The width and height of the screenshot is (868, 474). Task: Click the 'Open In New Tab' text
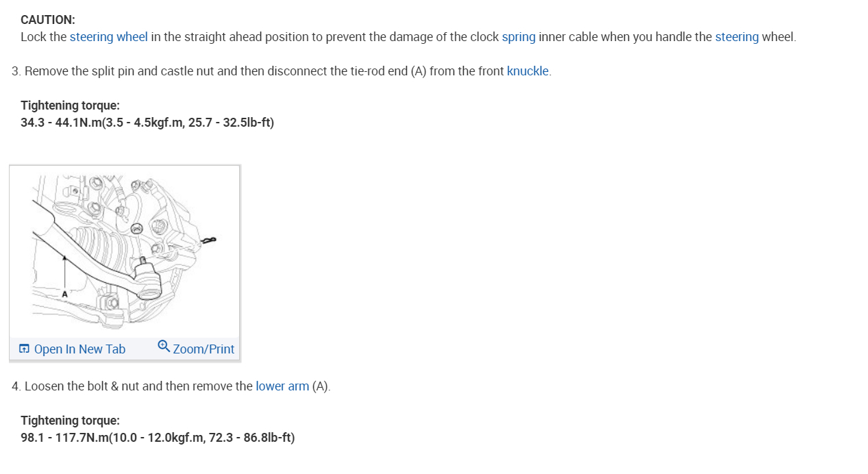click(x=79, y=349)
